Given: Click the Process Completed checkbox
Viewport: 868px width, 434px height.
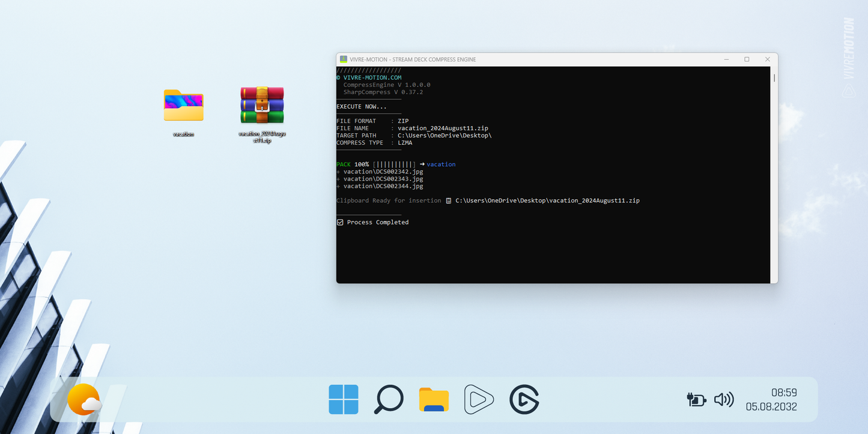Looking at the screenshot, I should coord(340,222).
